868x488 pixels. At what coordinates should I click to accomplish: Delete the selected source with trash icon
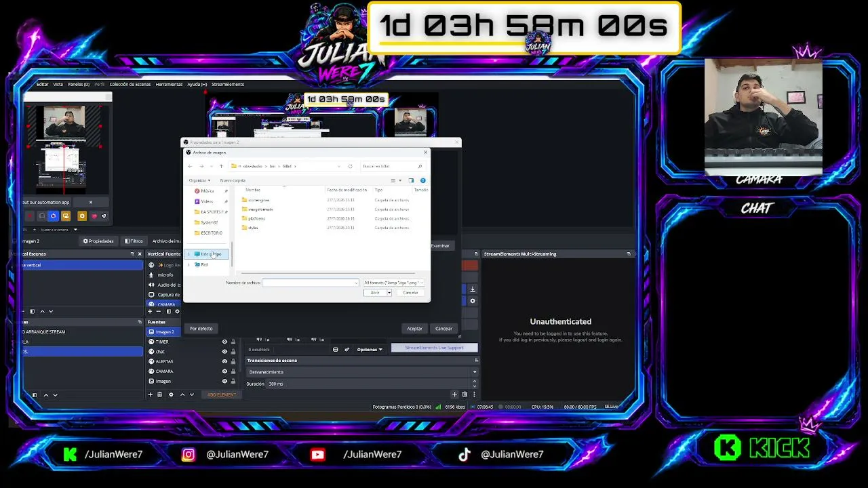point(159,394)
